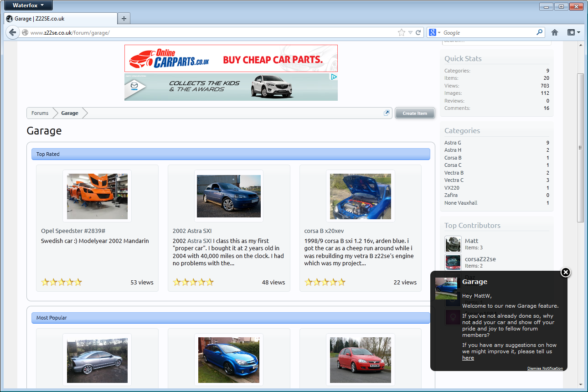Viewport: 588px width, 392px height.
Task: Click the Most Popular section header
Action: pos(231,318)
